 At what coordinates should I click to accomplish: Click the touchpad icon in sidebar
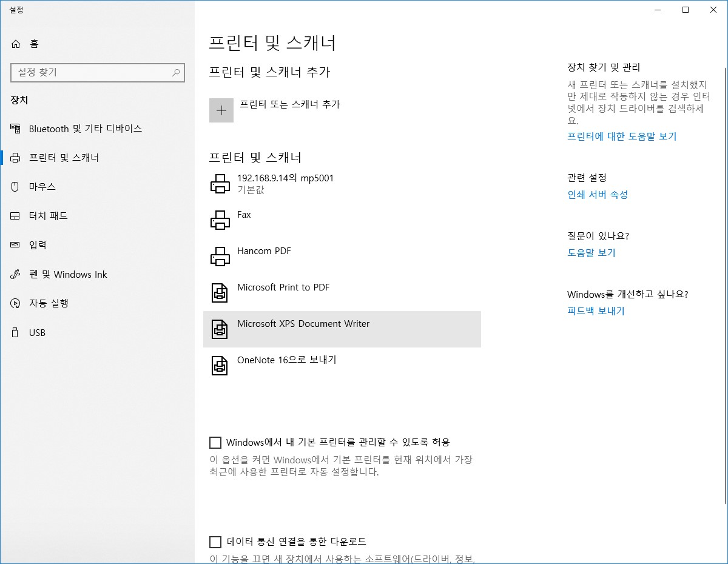tap(16, 216)
